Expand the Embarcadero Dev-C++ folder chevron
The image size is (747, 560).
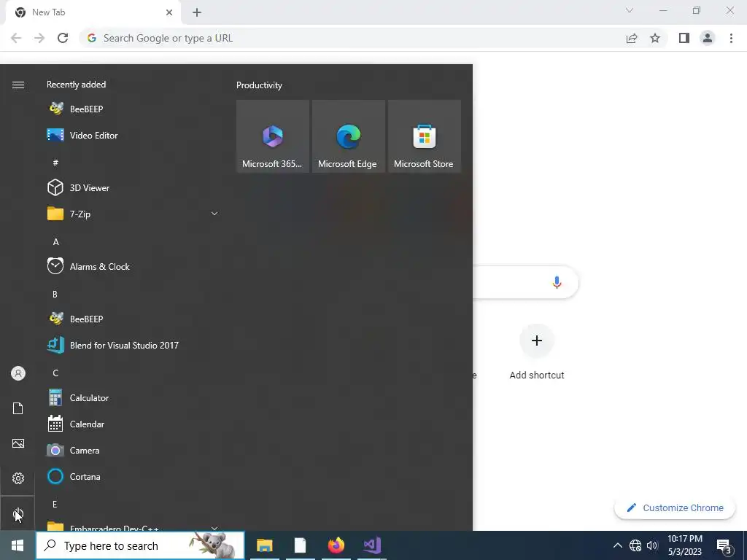[214, 528]
